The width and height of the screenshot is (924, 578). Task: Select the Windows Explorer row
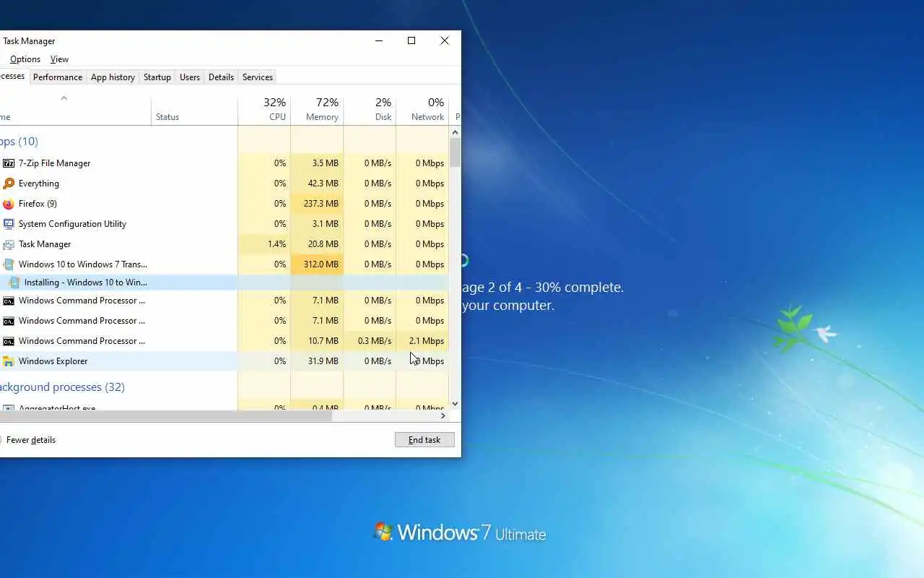pyautogui.click(x=224, y=361)
